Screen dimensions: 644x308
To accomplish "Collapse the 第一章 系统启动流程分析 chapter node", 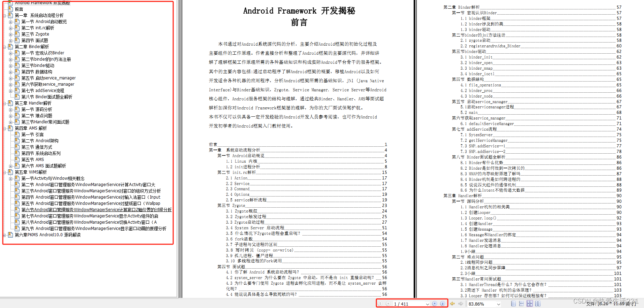I will click(4, 16).
